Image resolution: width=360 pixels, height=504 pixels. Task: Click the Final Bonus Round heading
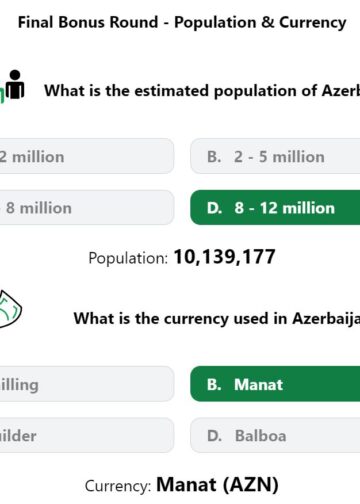[182, 23]
